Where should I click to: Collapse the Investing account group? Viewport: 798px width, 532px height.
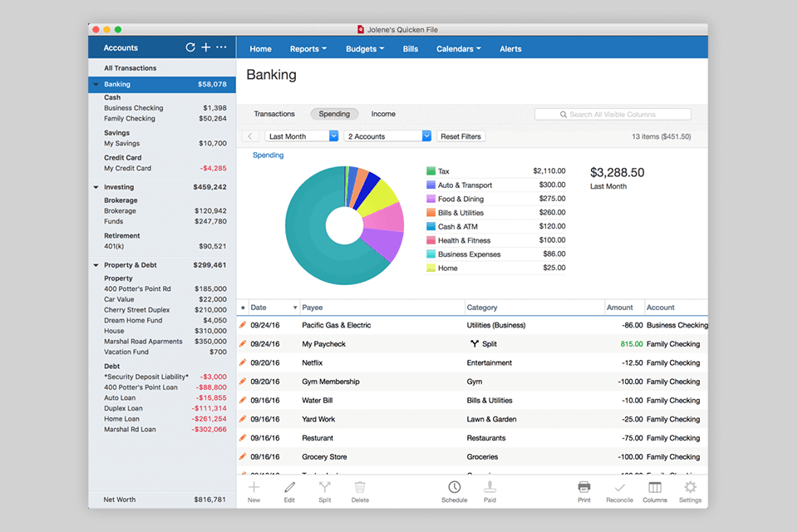click(96, 187)
